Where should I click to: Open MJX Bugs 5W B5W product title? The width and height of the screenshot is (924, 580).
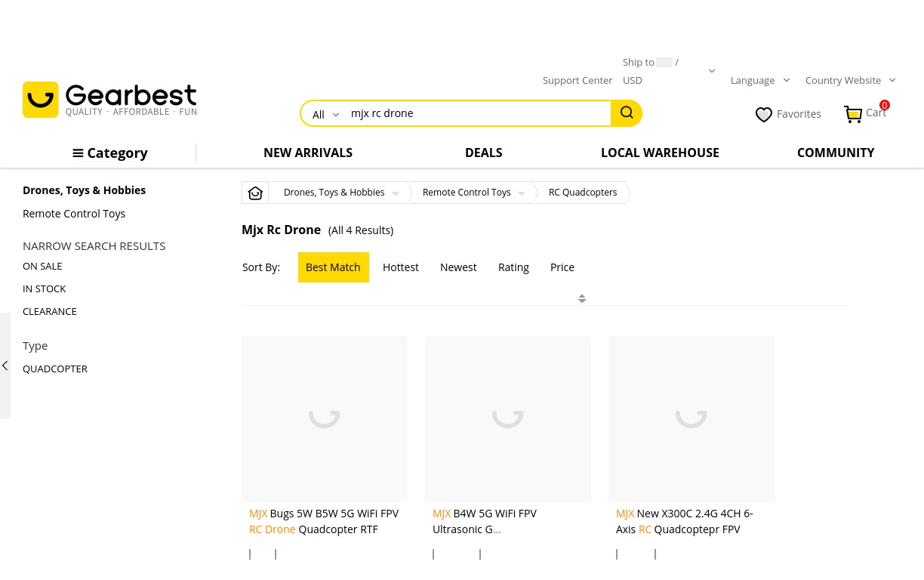pos(325,521)
